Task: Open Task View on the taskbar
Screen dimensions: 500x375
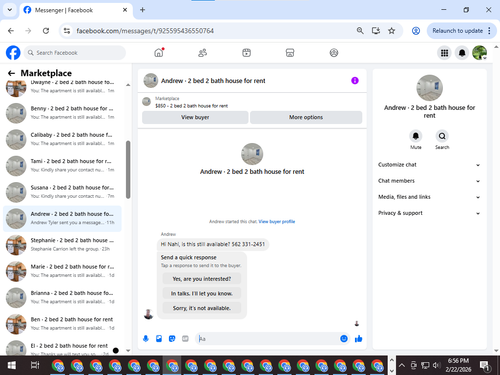Action: tap(35, 365)
